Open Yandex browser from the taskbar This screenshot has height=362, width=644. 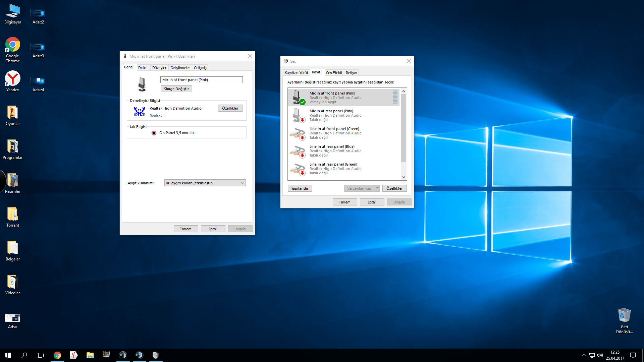73,355
